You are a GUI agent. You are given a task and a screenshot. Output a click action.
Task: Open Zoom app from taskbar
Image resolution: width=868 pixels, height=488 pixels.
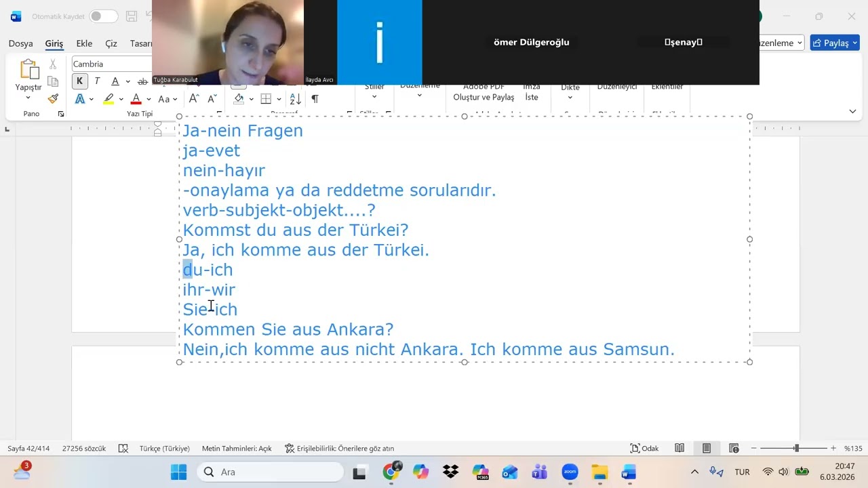pos(570,472)
